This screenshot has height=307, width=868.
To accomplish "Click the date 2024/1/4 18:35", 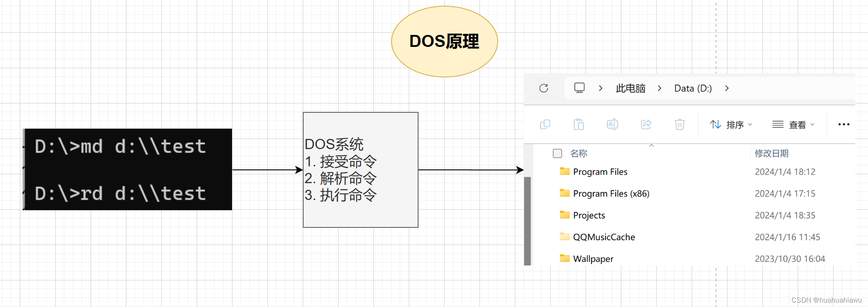I will (785, 215).
